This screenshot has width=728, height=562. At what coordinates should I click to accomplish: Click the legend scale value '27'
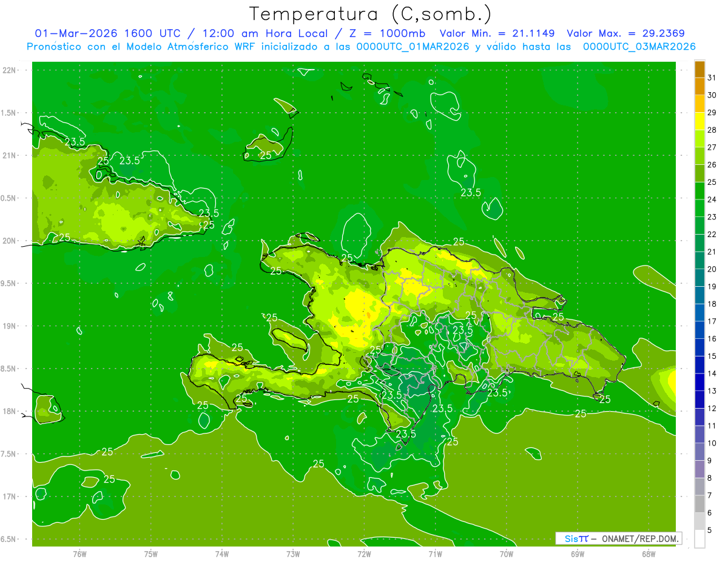point(712,147)
